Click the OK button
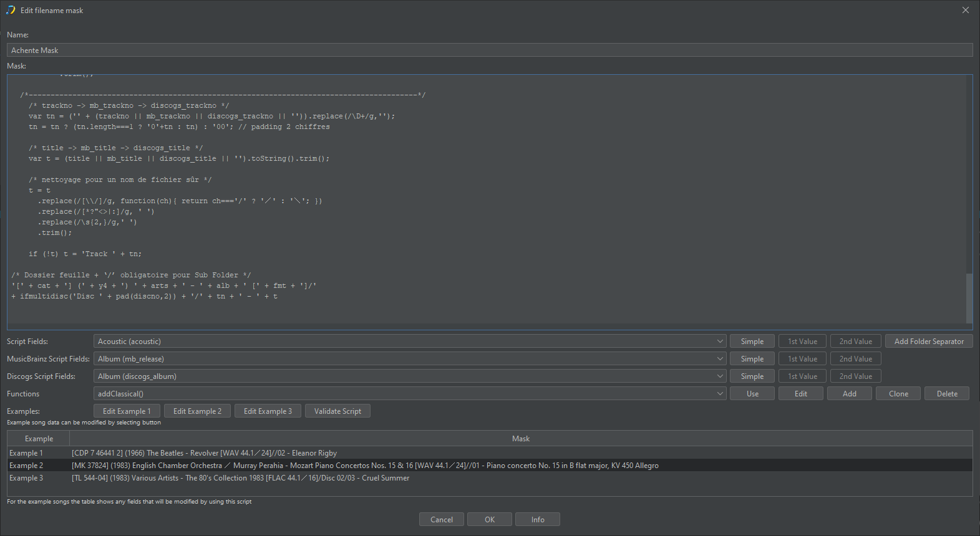The image size is (980, 536). click(490, 520)
